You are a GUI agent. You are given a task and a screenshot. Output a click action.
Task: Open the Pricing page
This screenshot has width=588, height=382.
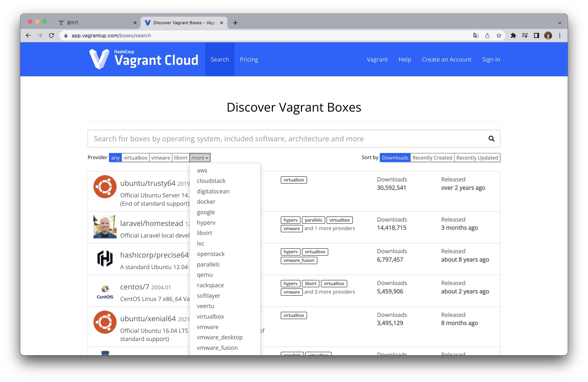(x=249, y=60)
